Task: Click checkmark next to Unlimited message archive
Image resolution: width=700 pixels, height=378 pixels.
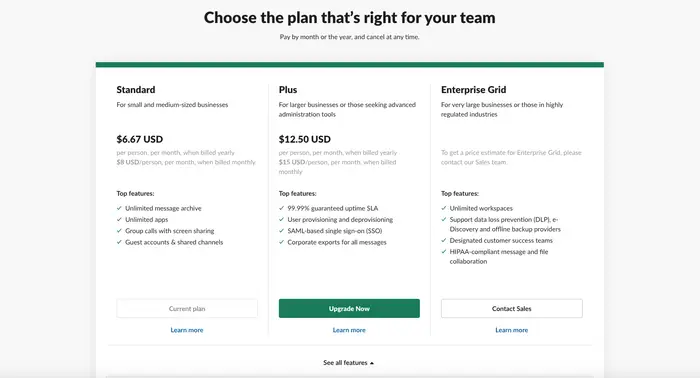Action: pos(119,208)
